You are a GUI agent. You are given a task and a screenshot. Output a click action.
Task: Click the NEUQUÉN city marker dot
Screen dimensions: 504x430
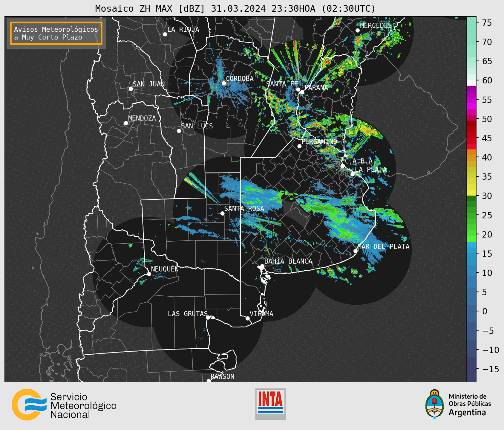(149, 274)
